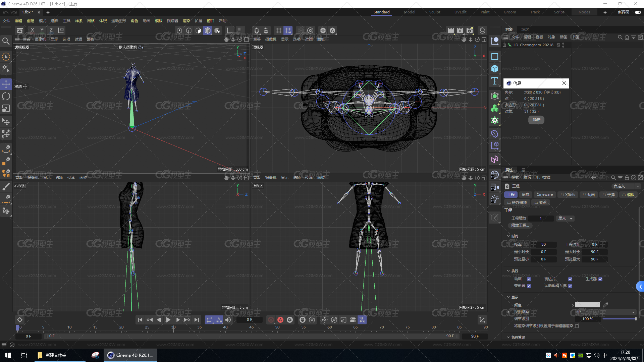Click frame 45 on the timeline ruler
Viewport: 644px width, 362px height.
[x=251, y=327]
